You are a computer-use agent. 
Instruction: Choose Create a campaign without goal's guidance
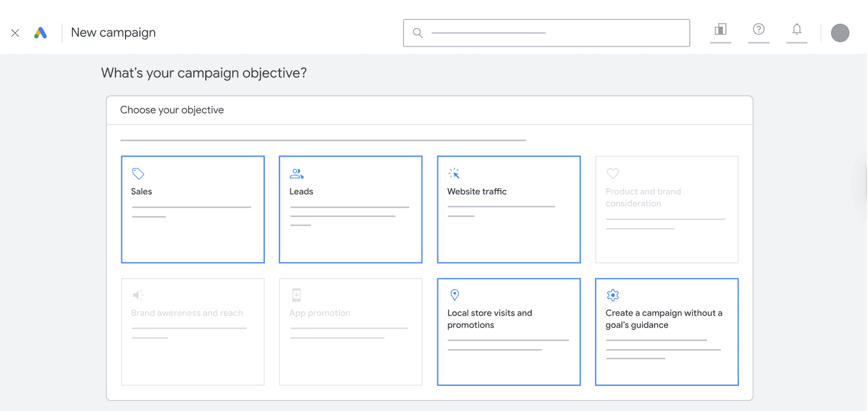tap(666, 332)
